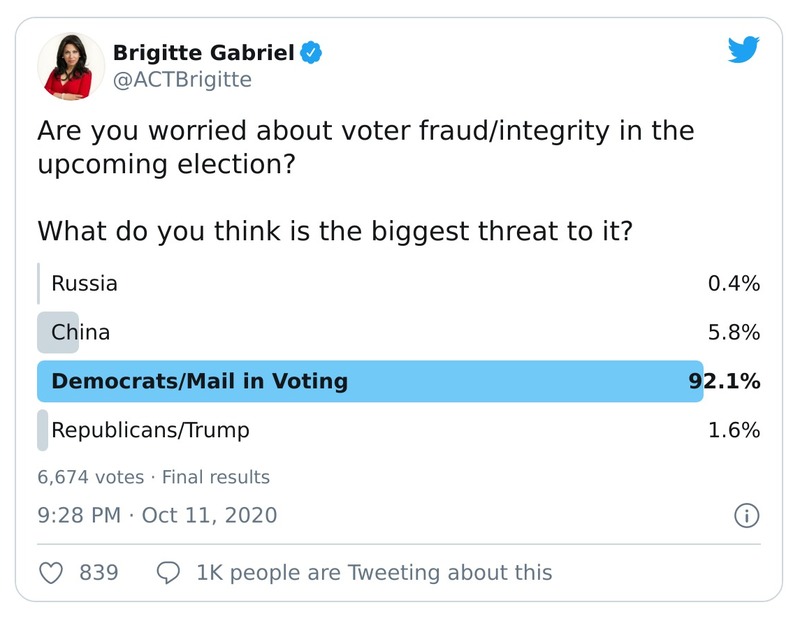Select the Republicans/Trump poll option

[x=150, y=430]
